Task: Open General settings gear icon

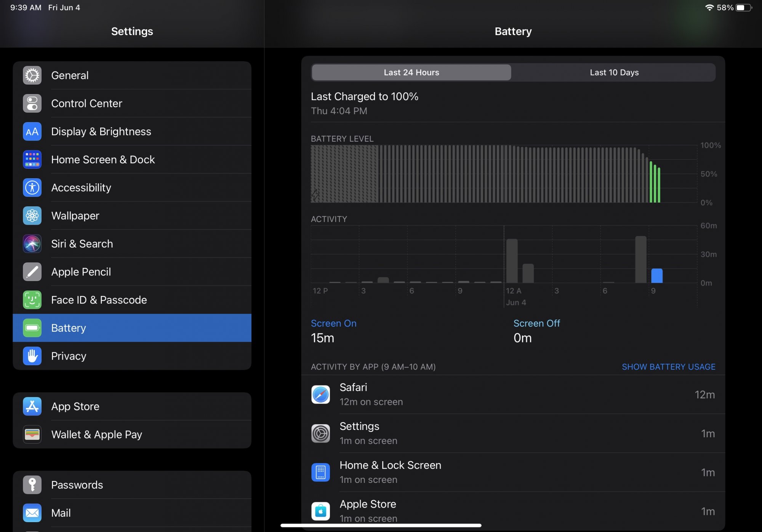Action: point(32,75)
